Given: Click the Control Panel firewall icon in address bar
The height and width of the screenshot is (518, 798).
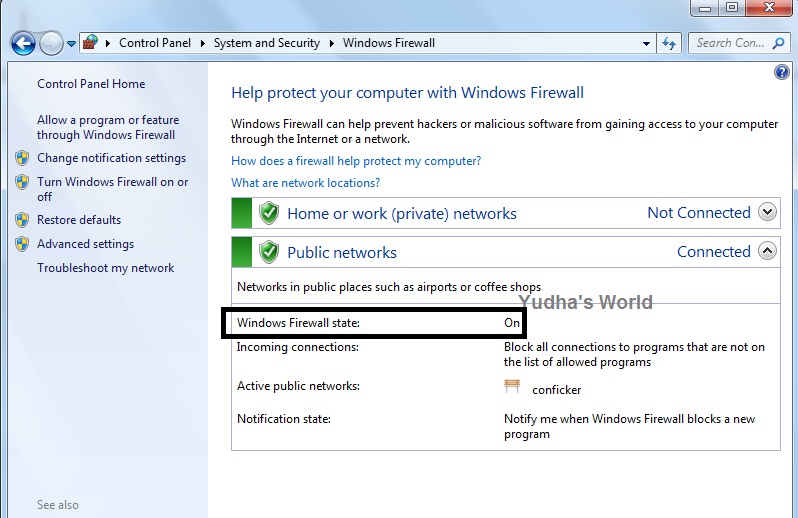Looking at the screenshot, I should click(90, 42).
